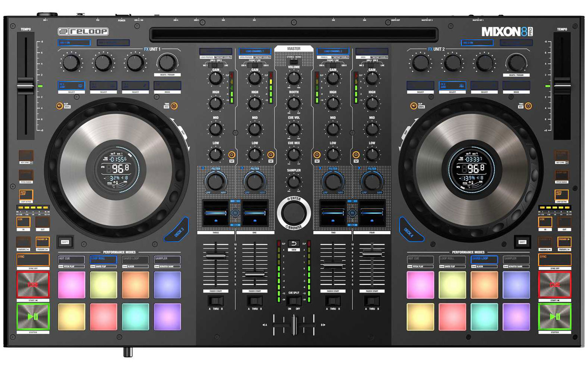
Task: Push the ENTER/BROWSE encoder
Action: click(294, 213)
